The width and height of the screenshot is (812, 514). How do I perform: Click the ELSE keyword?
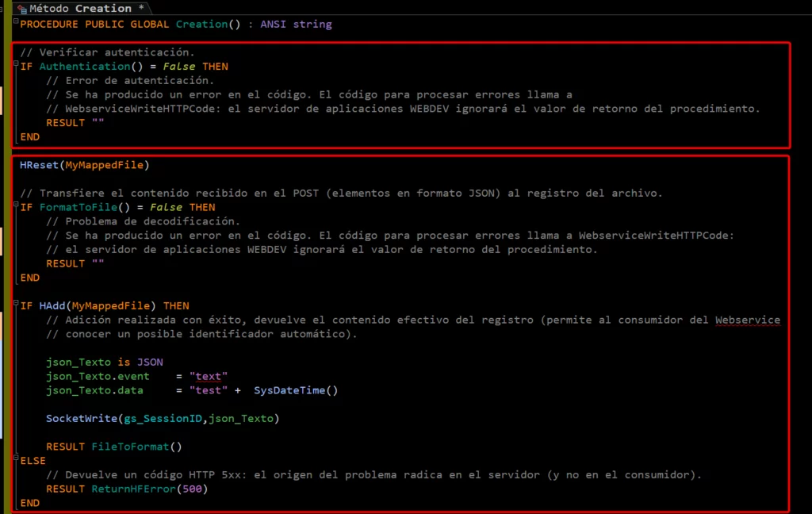[33, 461]
